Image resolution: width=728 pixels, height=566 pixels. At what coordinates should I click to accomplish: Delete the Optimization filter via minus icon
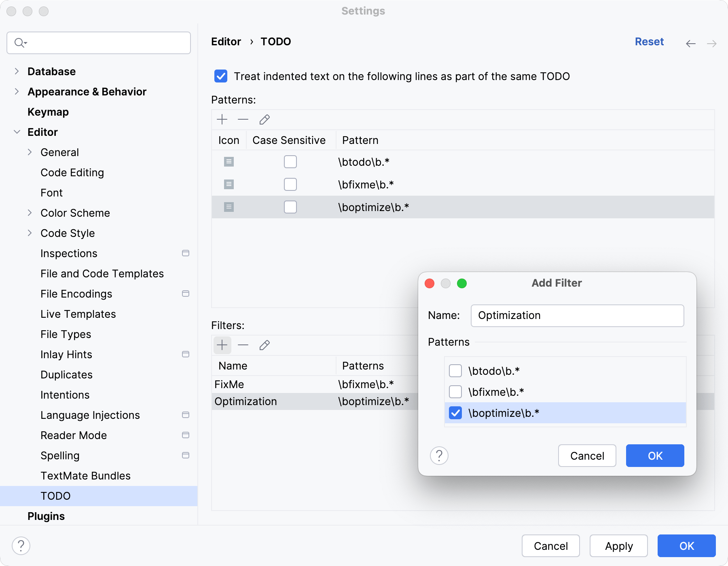click(243, 345)
